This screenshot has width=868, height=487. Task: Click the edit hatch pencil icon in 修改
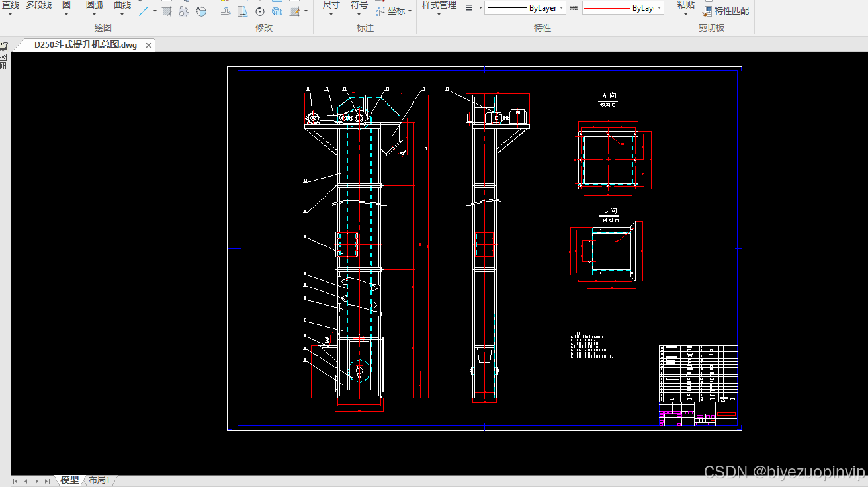294,11
